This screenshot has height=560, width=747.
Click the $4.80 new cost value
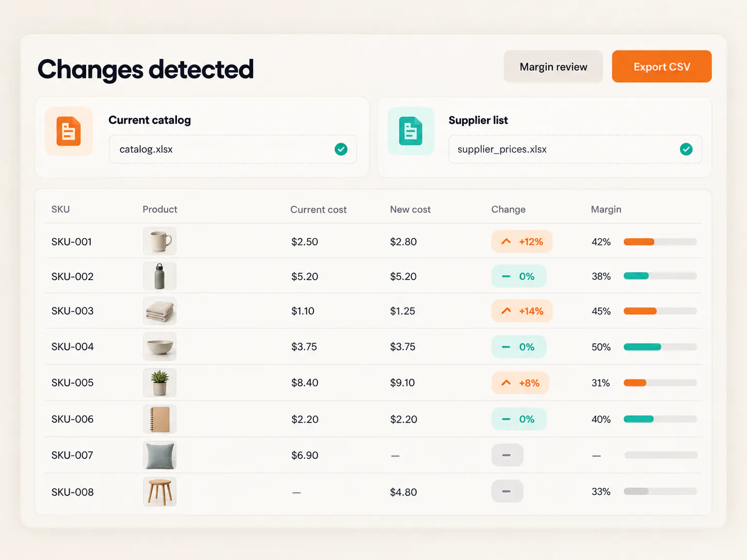click(403, 492)
